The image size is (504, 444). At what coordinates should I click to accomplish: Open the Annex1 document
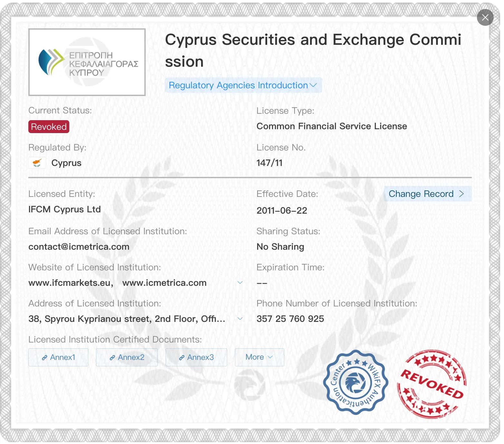[x=58, y=357]
